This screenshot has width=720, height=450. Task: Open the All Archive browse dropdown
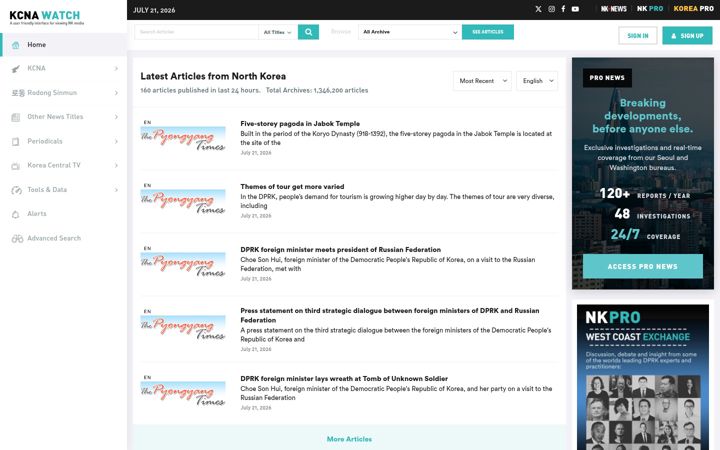[x=409, y=32]
